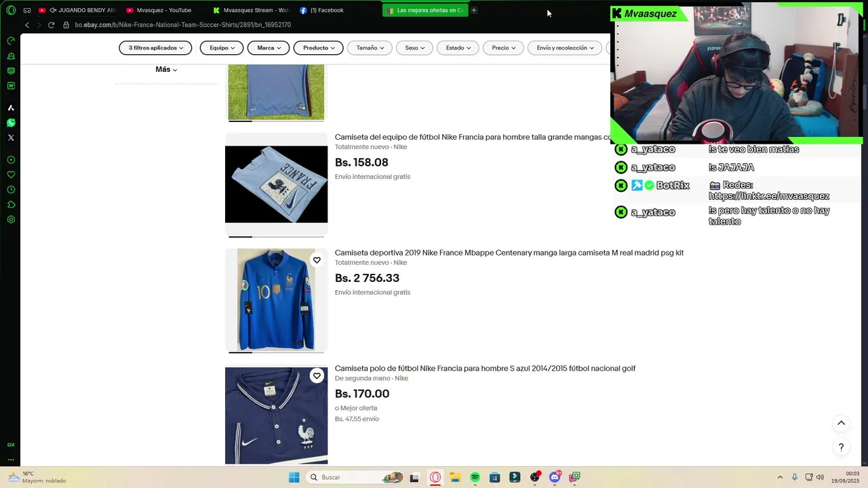
Task: Open the sidebar three-dots more menu
Action: [11, 460]
